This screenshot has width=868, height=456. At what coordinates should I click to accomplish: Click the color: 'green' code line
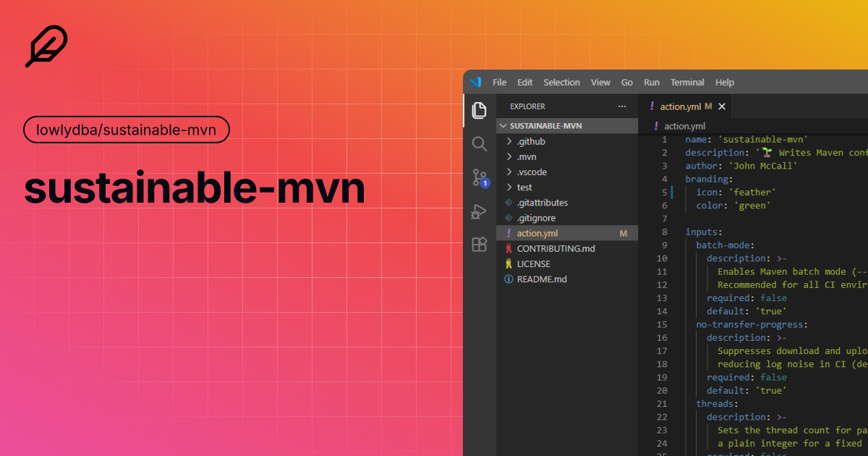click(x=733, y=206)
